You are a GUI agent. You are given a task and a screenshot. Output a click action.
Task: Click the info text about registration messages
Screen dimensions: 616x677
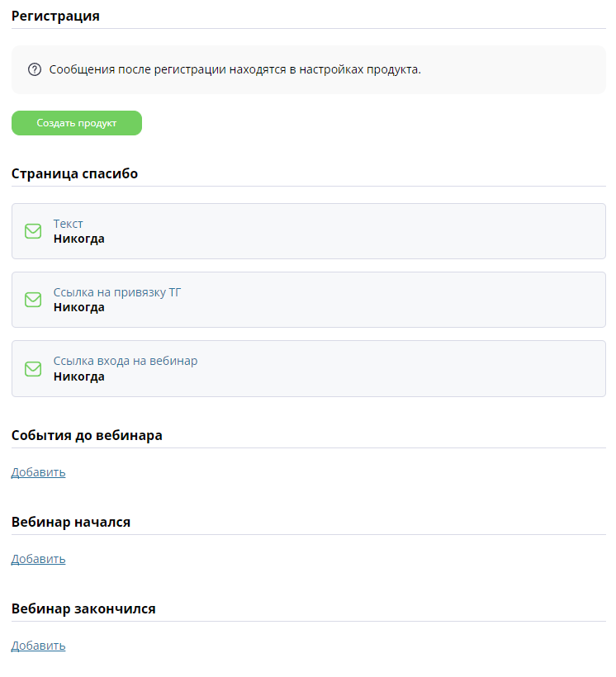point(235,69)
